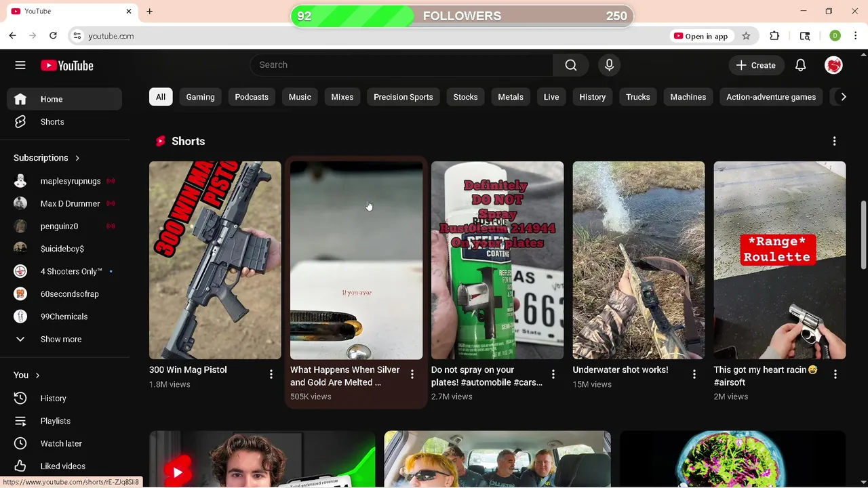Open the Chrome three-dot menu
868x488 pixels.
(x=856, y=36)
